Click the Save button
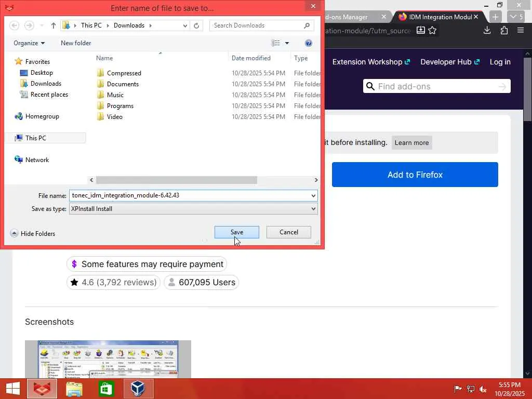The width and height of the screenshot is (532, 399). tap(237, 232)
